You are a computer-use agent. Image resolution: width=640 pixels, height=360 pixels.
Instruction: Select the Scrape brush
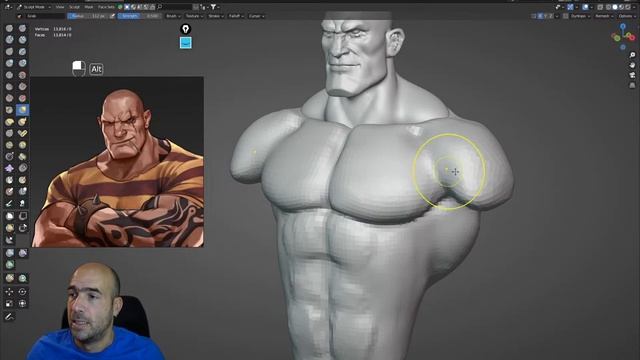click(9, 98)
